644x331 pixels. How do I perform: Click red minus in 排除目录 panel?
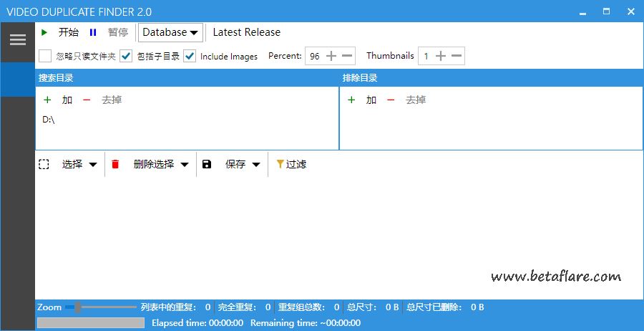click(x=391, y=100)
